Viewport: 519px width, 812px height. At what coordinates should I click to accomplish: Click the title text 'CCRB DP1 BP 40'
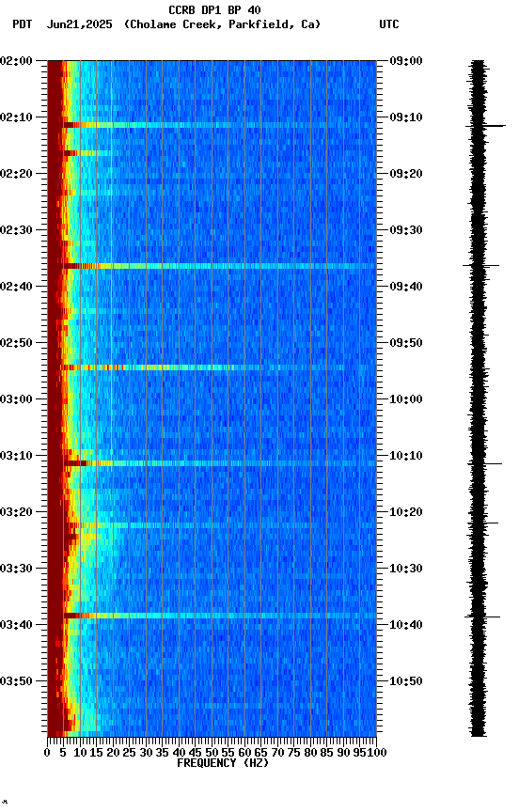click(x=214, y=10)
